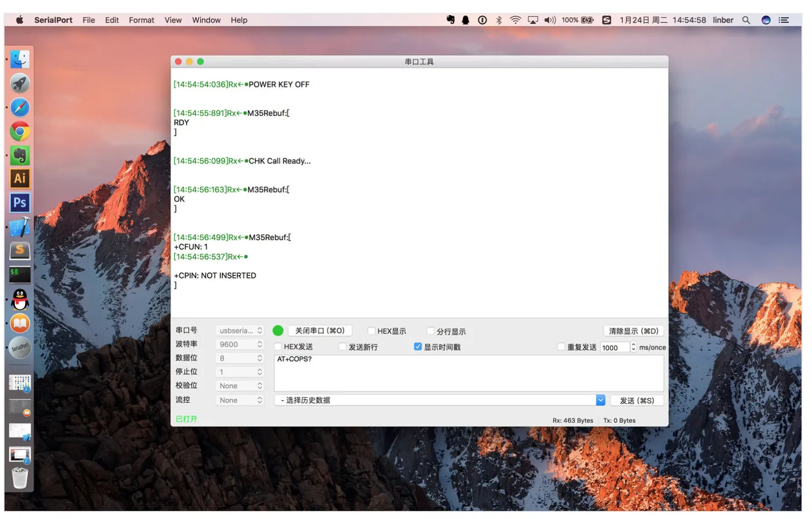Click the 'Rx: 463 Bytes' status text
This screenshot has width=812, height=519.
pos(573,420)
